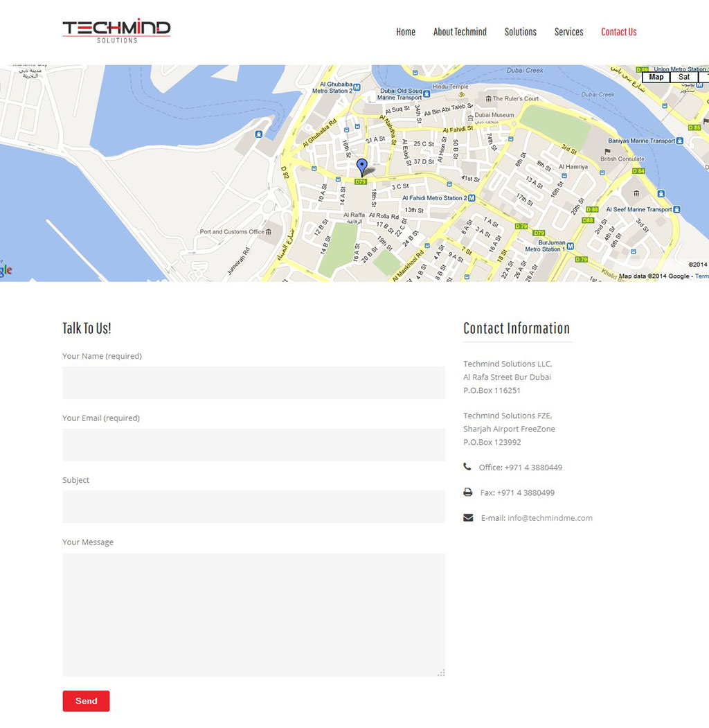Click the Al Seef Marine Transport icon

point(676,209)
